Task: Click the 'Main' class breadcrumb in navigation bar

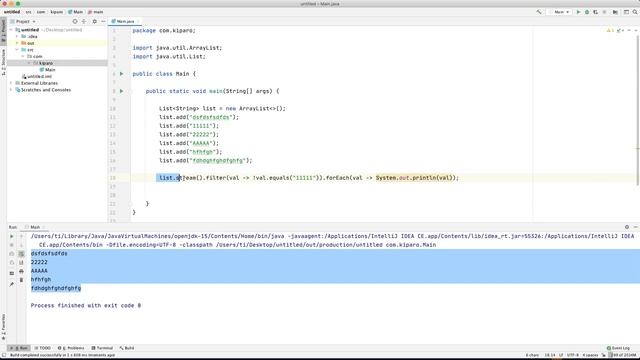Action: [76, 12]
